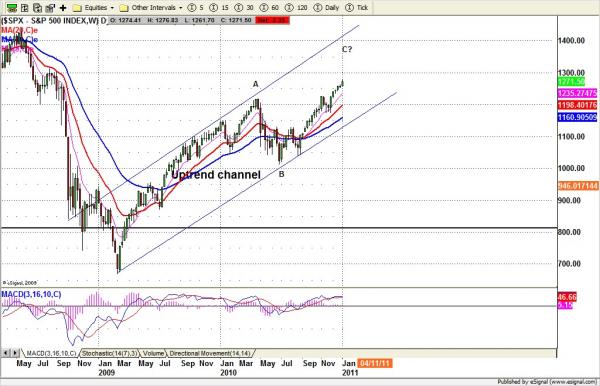Click the green chart icon in toolbar
This screenshot has height=386, width=600.
pos(12,8)
